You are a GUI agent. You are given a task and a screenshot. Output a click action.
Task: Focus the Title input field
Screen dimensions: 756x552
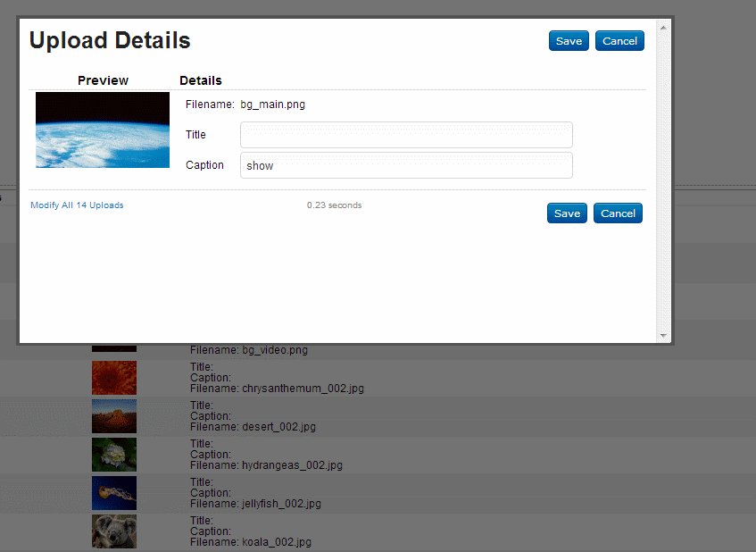406,135
